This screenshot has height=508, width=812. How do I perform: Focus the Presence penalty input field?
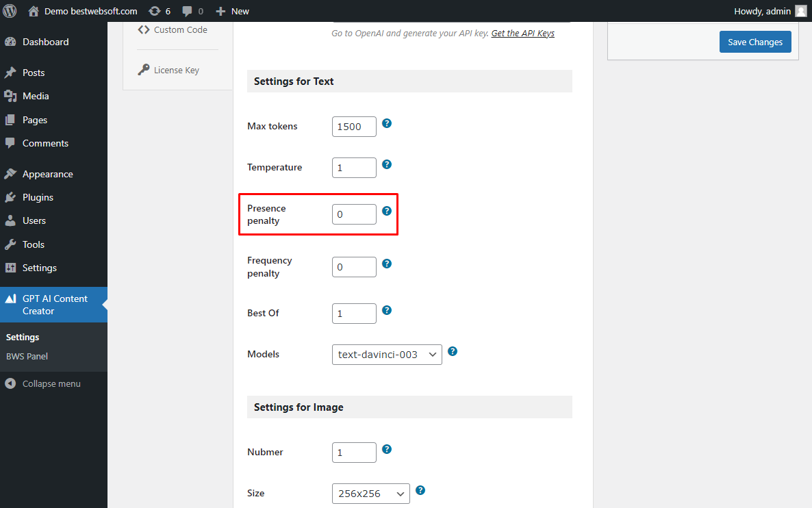pyautogui.click(x=354, y=214)
